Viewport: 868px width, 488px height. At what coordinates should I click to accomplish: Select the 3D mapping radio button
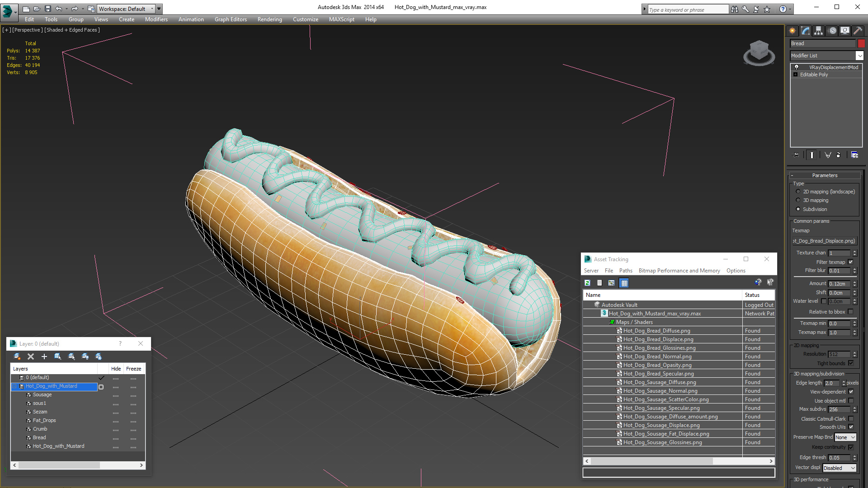(798, 200)
